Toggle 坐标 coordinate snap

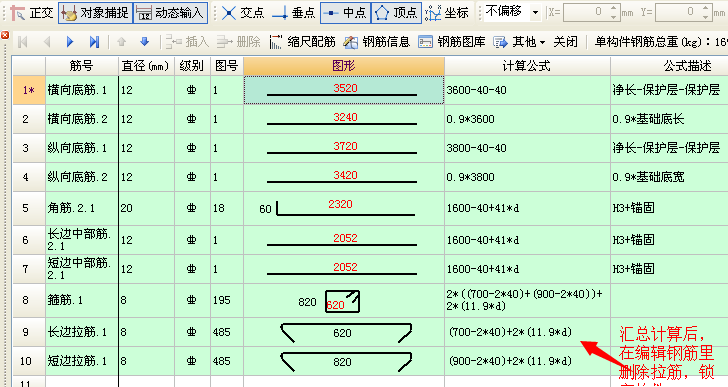pyautogui.click(x=447, y=13)
